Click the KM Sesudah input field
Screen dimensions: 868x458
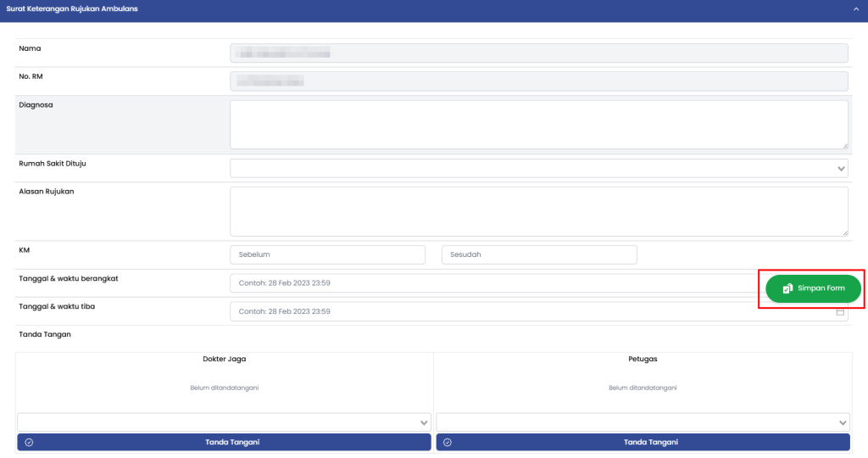click(539, 254)
